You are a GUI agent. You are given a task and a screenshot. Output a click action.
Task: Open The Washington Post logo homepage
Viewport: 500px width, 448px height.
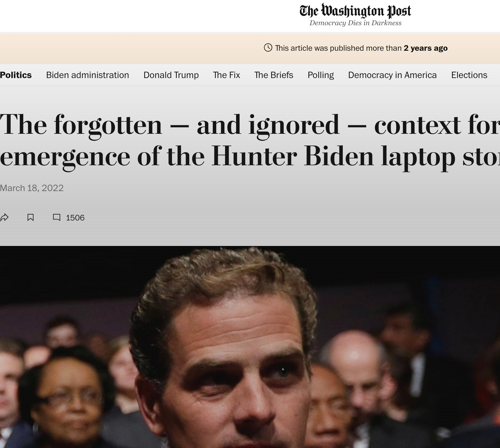coord(355,11)
